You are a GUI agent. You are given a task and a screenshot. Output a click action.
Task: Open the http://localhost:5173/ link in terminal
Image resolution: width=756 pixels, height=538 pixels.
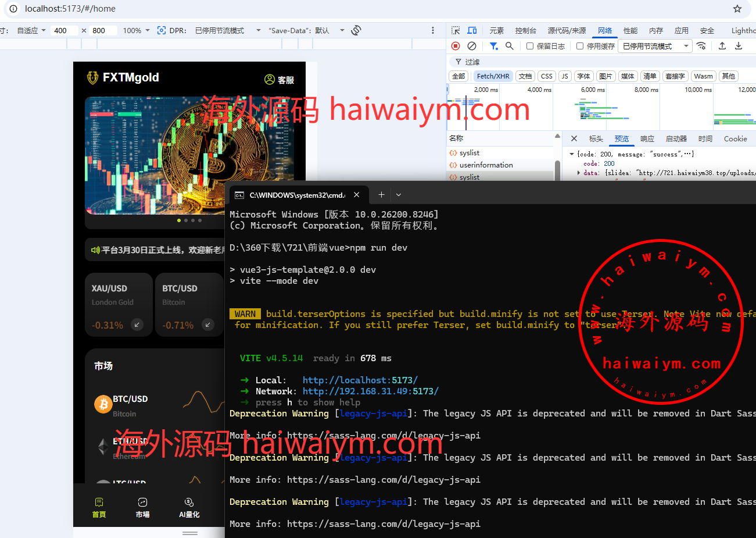click(360, 380)
